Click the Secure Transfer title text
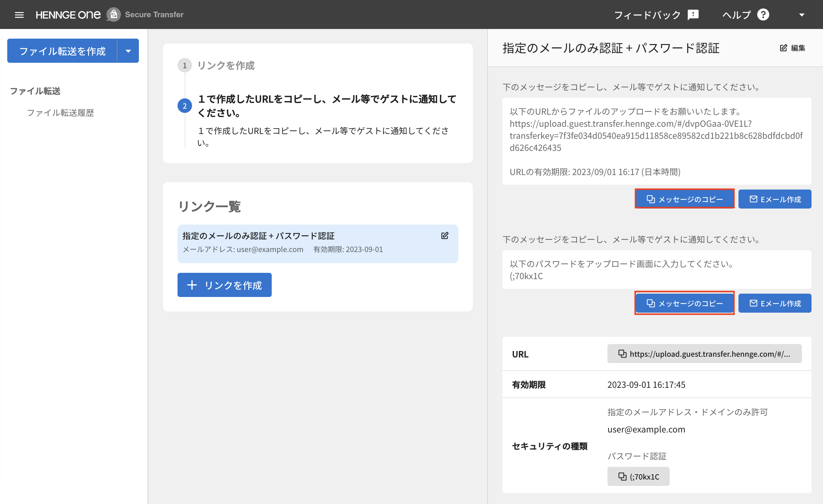 click(x=154, y=15)
